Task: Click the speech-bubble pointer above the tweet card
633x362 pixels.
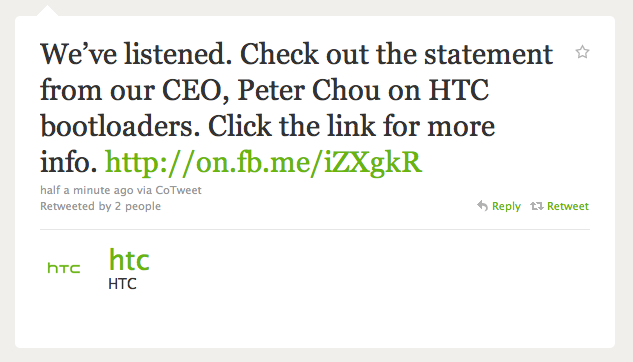Action: coord(47,11)
